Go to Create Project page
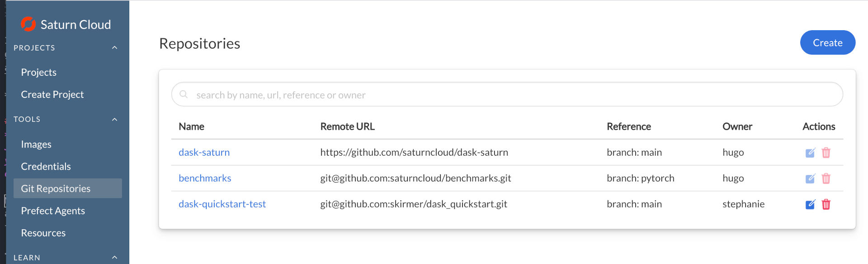This screenshot has width=868, height=264. click(x=52, y=94)
